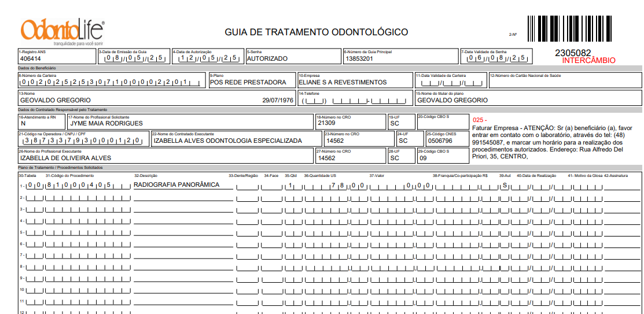The height and width of the screenshot is (314, 644).
Task: Click empty Código CBO S field 20
Action: [442, 121]
